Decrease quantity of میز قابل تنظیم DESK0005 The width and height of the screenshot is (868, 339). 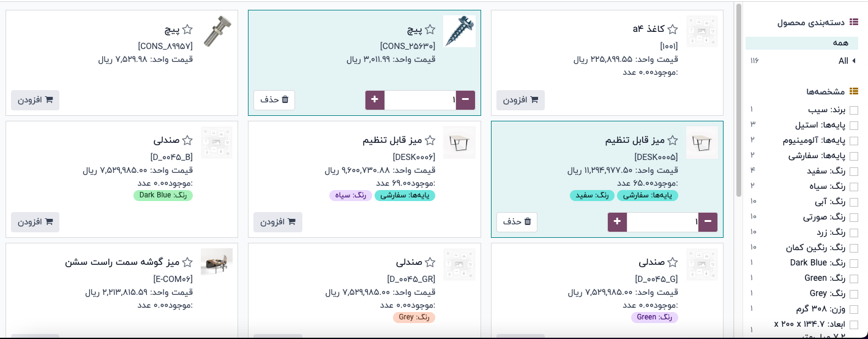click(708, 222)
